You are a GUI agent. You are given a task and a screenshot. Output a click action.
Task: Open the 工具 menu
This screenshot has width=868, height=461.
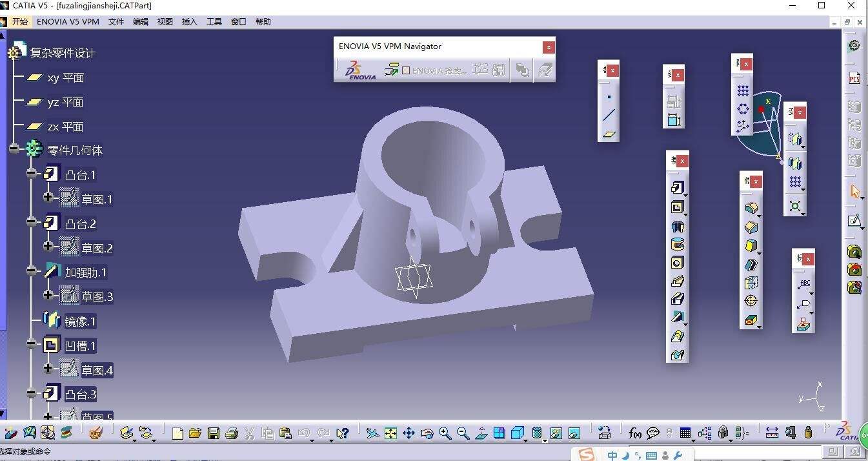(x=214, y=22)
